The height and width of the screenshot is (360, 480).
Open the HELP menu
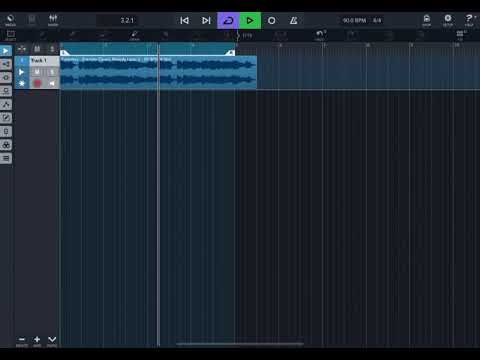(469, 21)
